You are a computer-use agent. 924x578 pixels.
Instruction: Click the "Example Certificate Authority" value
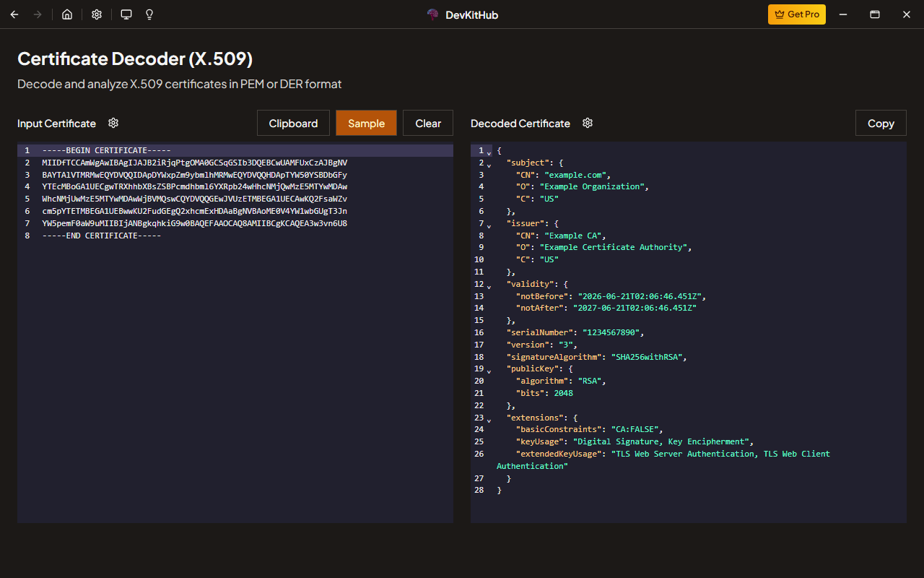pyautogui.click(x=614, y=247)
